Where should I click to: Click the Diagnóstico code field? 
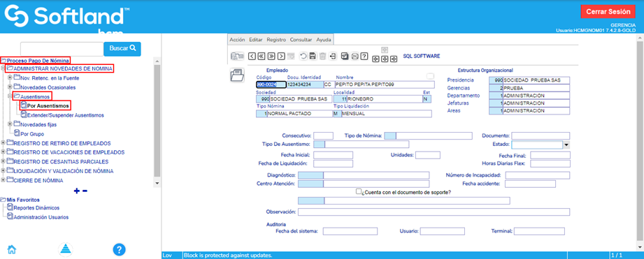point(310,175)
